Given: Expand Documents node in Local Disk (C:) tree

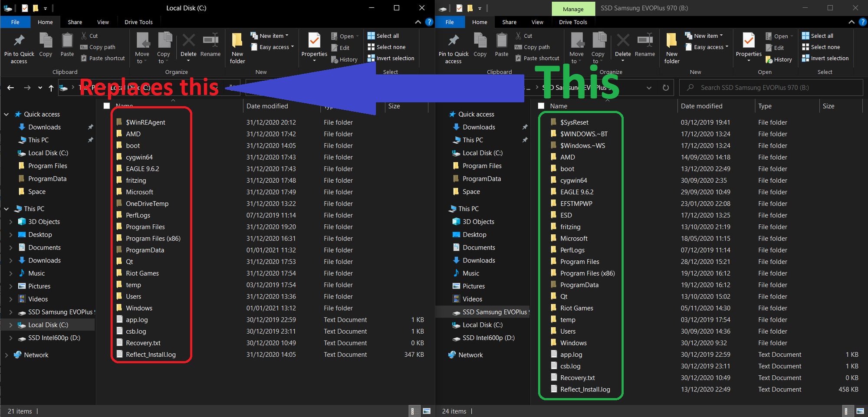Looking at the screenshot, I should (11, 248).
